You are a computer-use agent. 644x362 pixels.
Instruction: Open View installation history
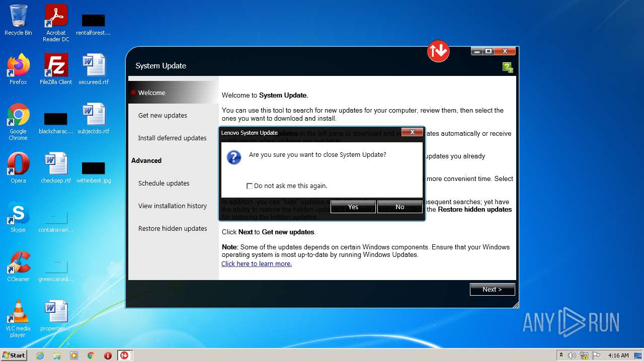point(174,206)
